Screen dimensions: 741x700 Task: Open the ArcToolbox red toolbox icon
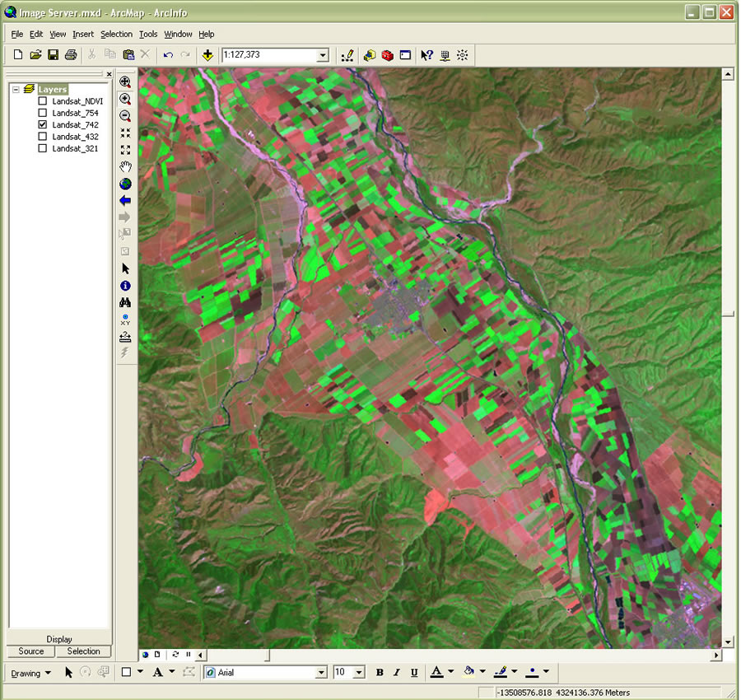click(388, 55)
